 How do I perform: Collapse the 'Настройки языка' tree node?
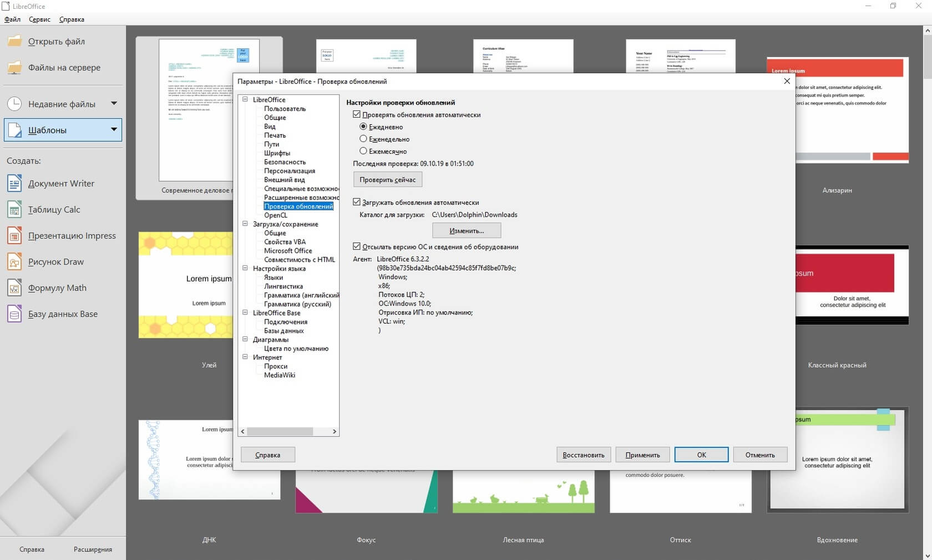coord(245,268)
